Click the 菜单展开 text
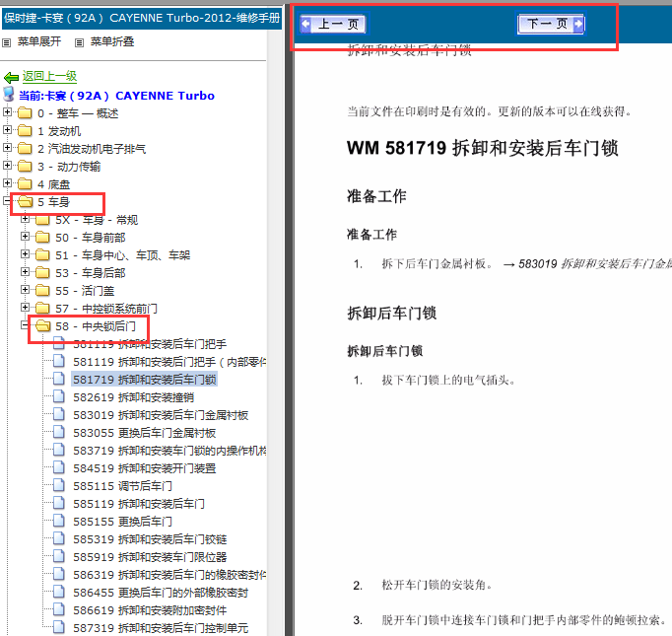The image size is (672, 636). [39, 41]
